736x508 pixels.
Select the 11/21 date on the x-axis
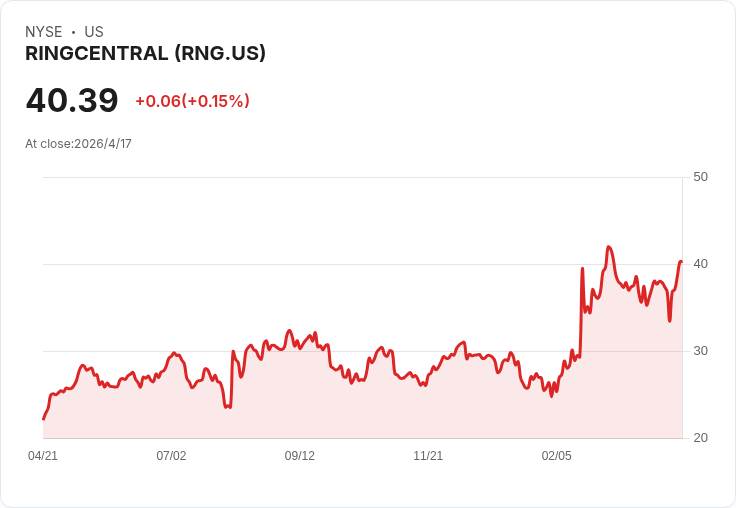coord(428,455)
